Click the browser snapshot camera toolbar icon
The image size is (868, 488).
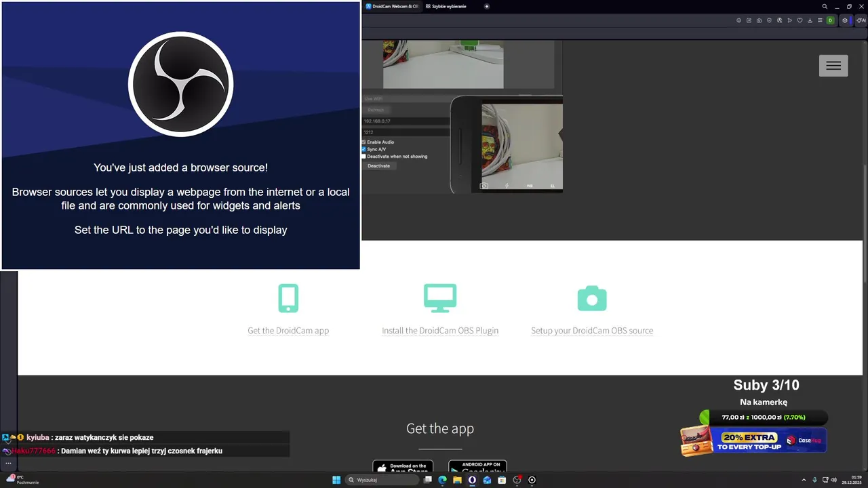coord(759,20)
